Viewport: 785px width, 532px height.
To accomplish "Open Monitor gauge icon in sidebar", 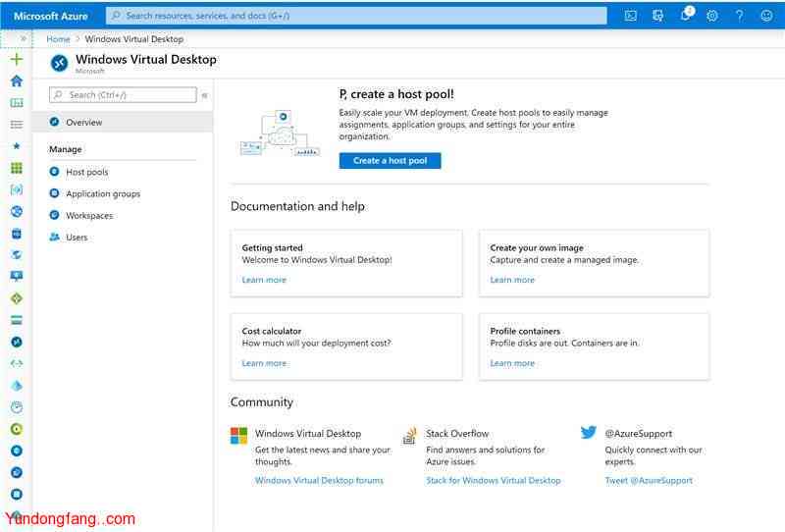I will click(17, 407).
